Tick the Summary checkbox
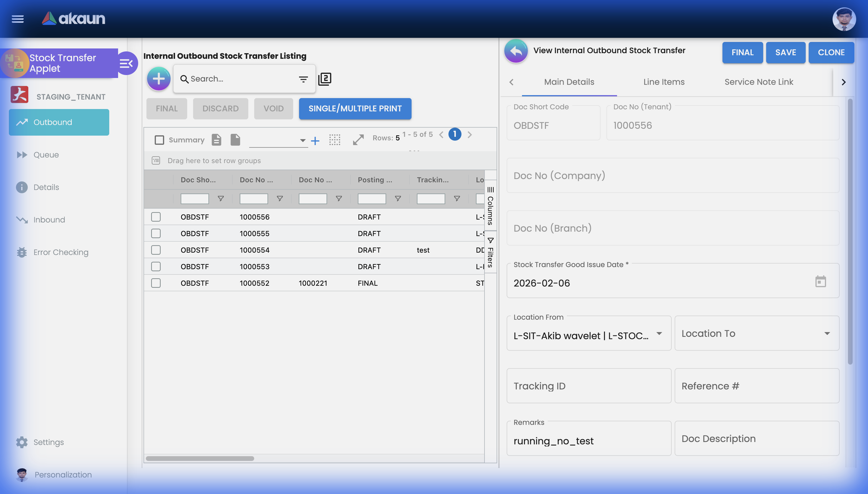 159,140
